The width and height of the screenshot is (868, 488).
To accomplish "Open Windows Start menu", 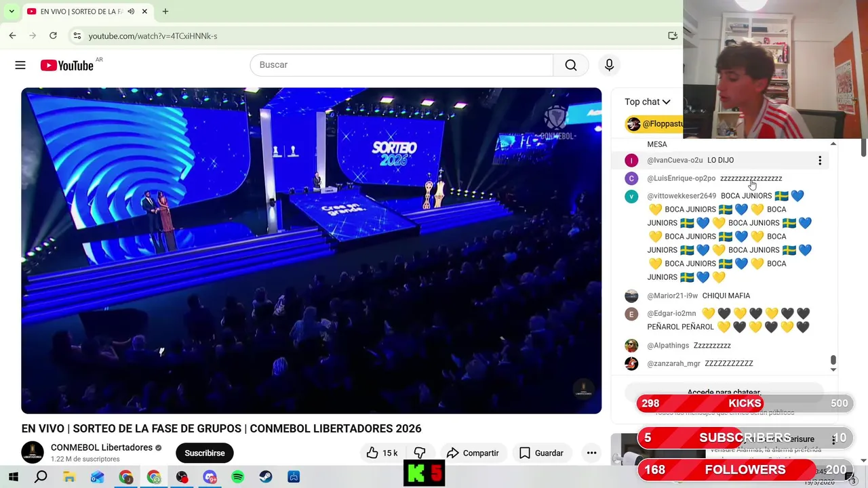I will (13, 477).
